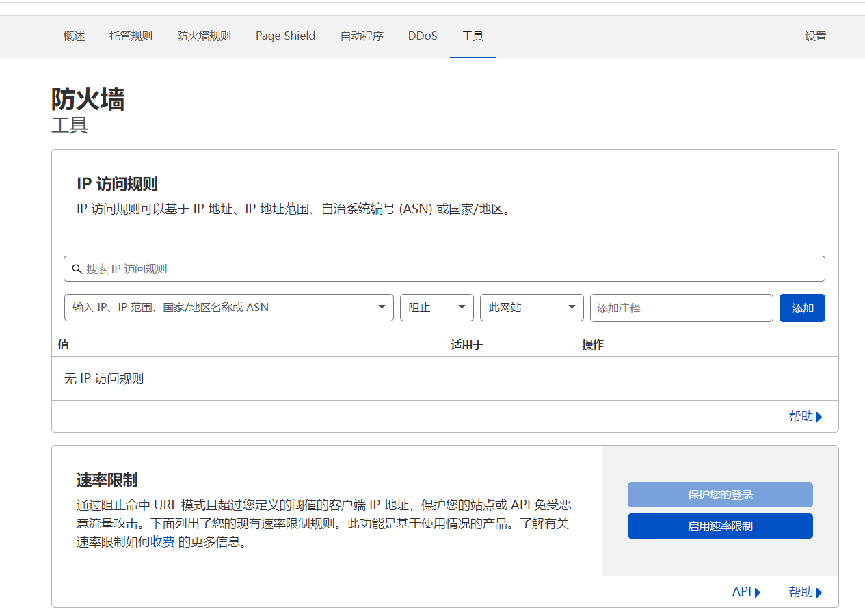Switch to the 概述 tab

(x=74, y=36)
